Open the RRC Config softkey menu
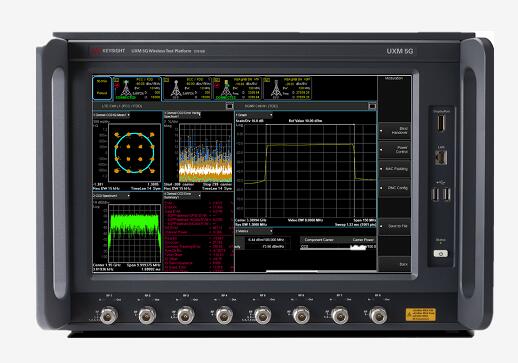Screen dimensions: 518x363 [x=395, y=188]
